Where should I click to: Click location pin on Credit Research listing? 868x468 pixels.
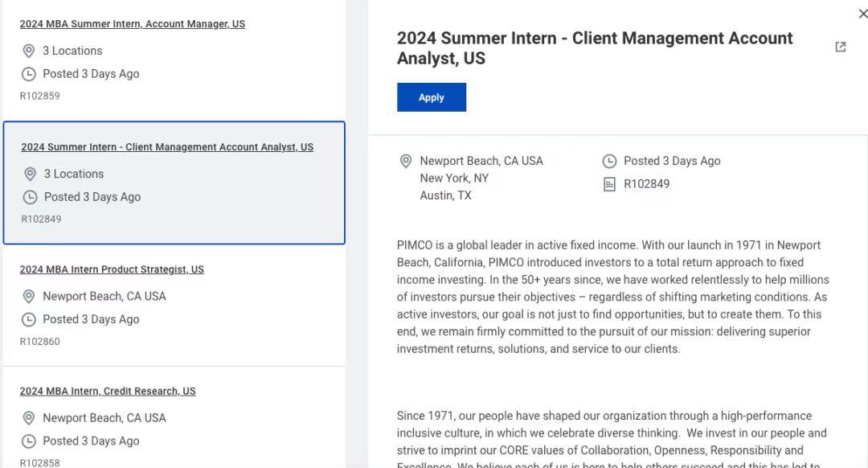pyautogui.click(x=28, y=418)
